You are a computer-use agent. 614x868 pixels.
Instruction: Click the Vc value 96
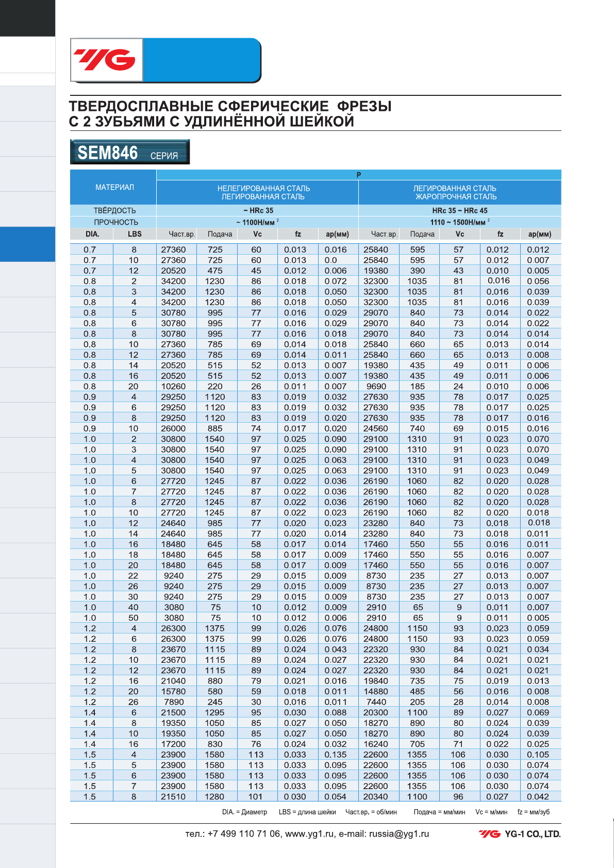pos(458,797)
